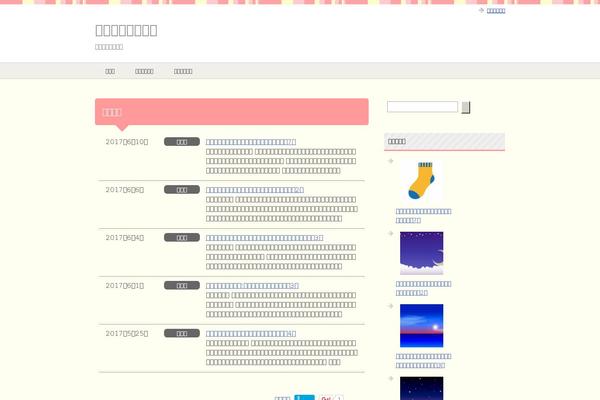Open the first item in the gray navigation bar
Image resolution: width=600 pixels, height=400 pixels.
point(110,71)
